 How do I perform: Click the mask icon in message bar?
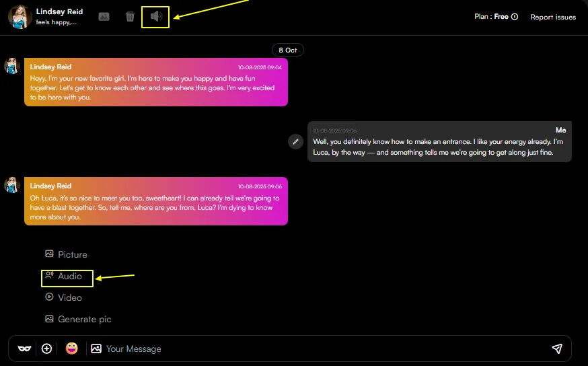(x=25, y=349)
